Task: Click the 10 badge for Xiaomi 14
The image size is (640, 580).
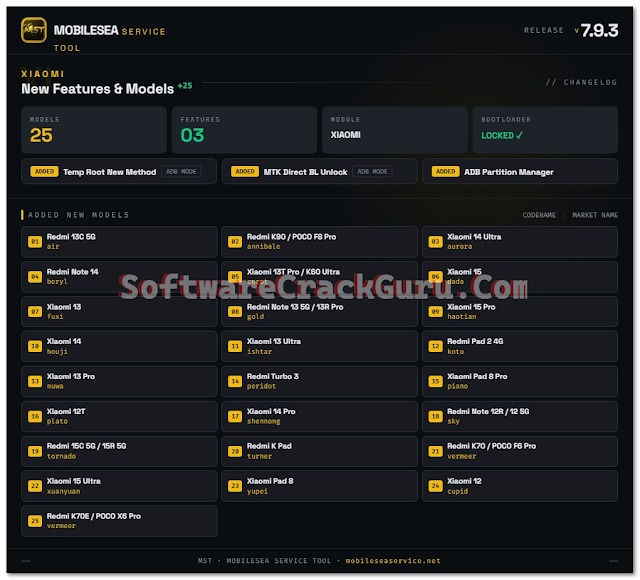Action: (35, 347)
